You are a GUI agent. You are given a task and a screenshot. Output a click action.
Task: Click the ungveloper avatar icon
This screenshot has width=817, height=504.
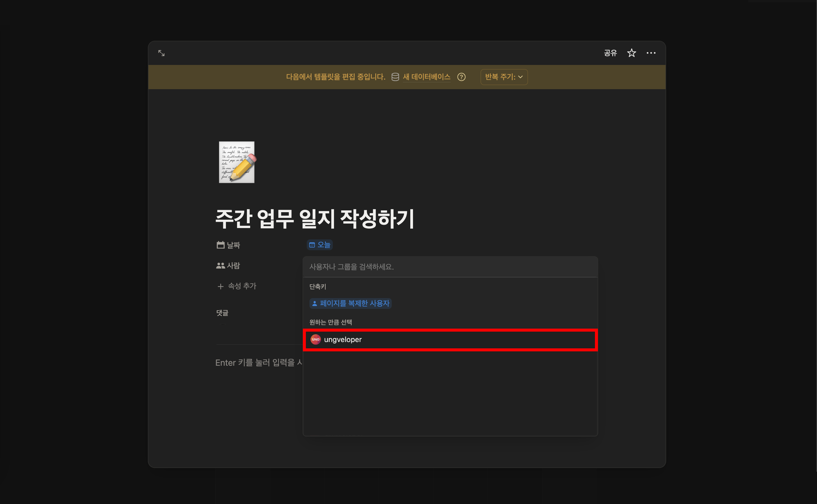(x=315, y=339)
